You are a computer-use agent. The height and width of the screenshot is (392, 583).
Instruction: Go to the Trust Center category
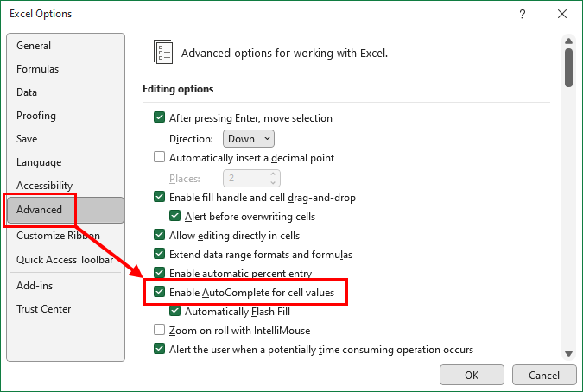click(43, 309)
